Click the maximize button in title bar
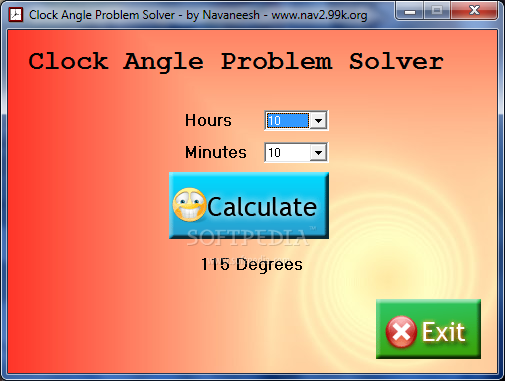The height and width of the screenshot is (381, 505). (437, 11)
